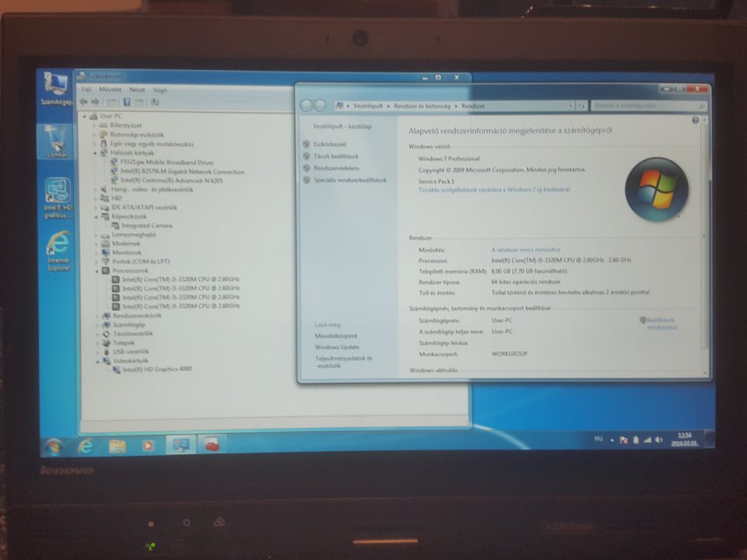Toggle the action pane icon in Device Manager toolbar
Viewport: 747px width, 560px height.
coord(139,103)
